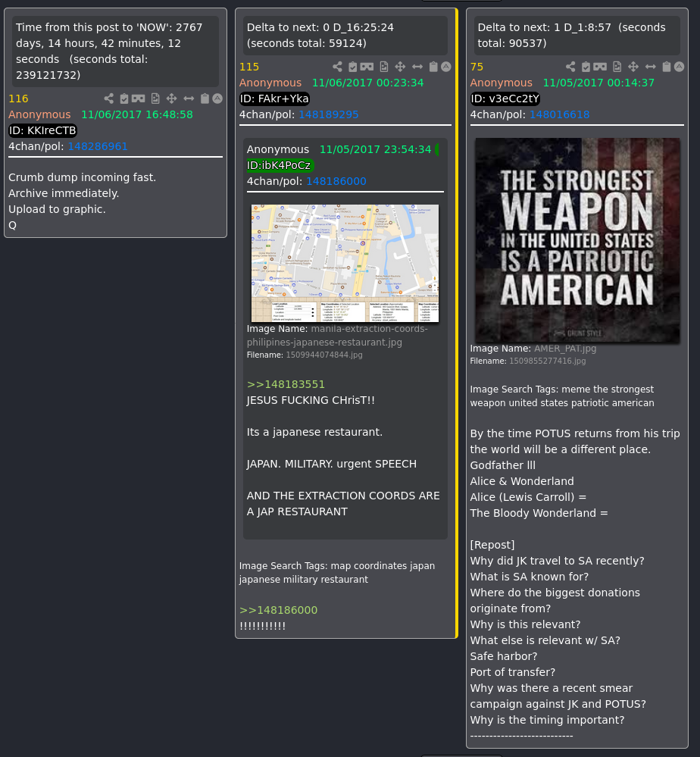700x757 pixels.
Task: Follow the >>148186000 reference above the exclamation marks
Action: pos(279,610)
